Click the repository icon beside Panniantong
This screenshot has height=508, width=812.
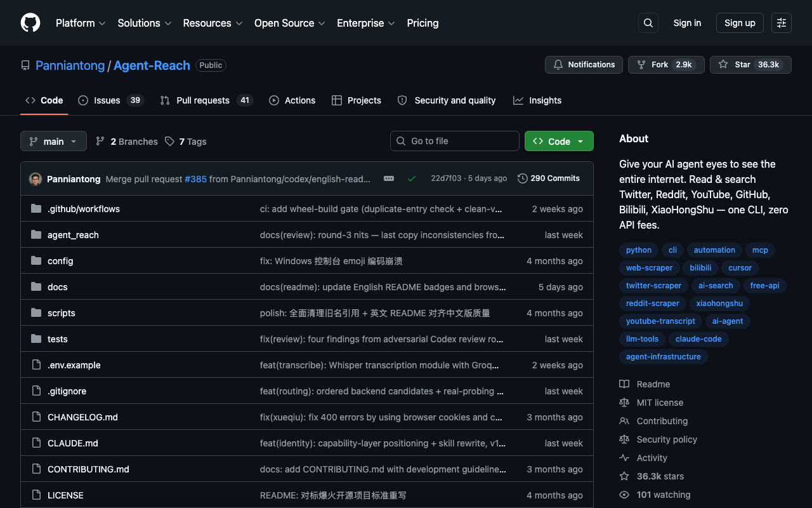click(x=25, y=65)
